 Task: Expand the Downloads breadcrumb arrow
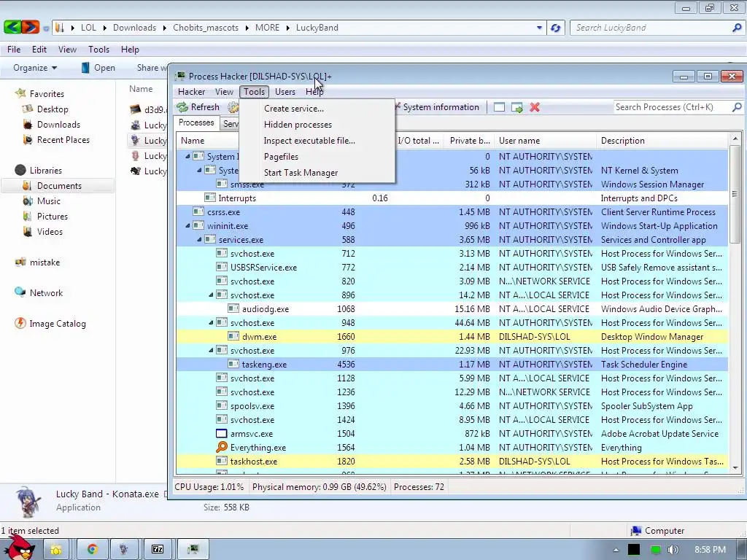[164, 28]
